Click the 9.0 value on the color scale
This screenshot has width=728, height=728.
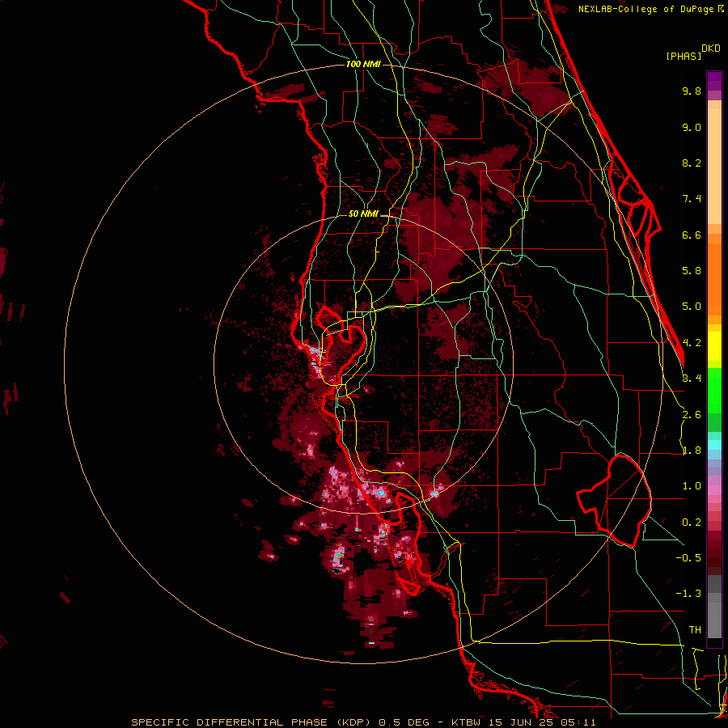tap(692, 127)
